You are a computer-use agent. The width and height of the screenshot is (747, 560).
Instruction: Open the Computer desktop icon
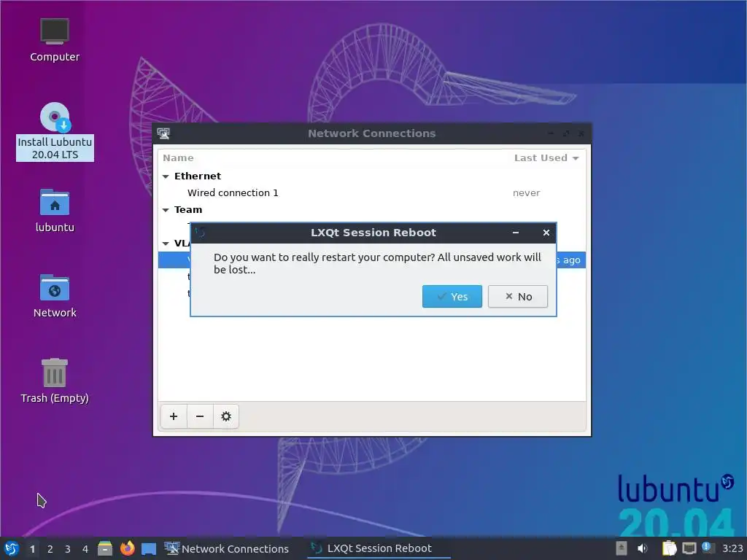pos(55,40)
